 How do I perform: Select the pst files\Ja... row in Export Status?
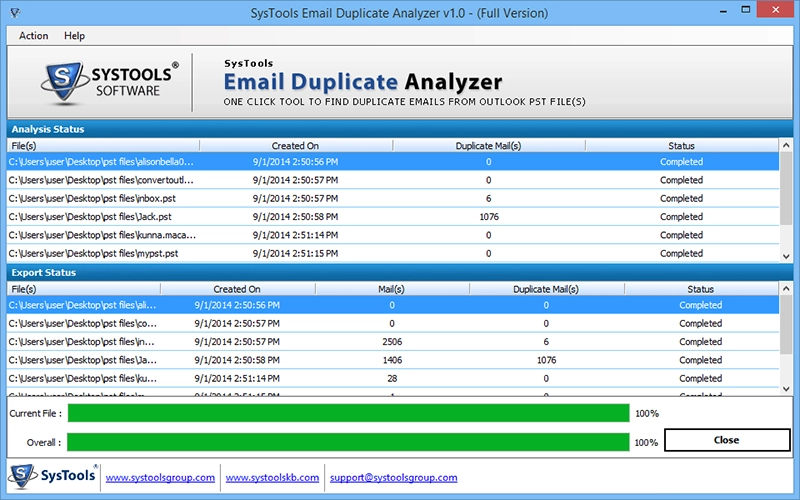coord(393,360)
